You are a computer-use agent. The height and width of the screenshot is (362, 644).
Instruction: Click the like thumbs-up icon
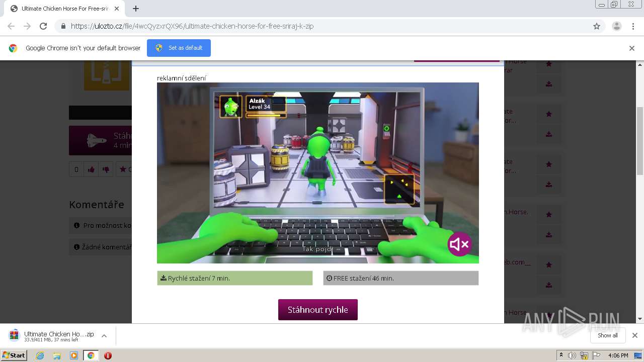pyautogui.click(x=91, y=169)
